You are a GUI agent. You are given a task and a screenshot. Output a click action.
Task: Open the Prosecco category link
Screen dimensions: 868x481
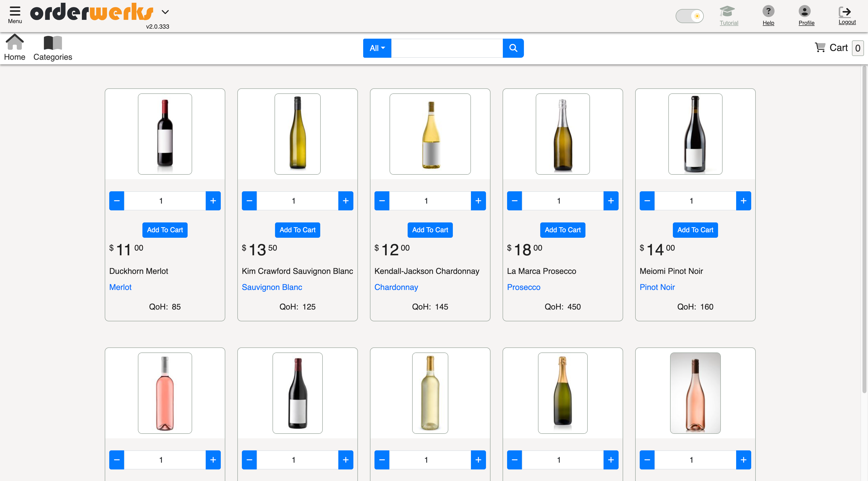[523, 287]
